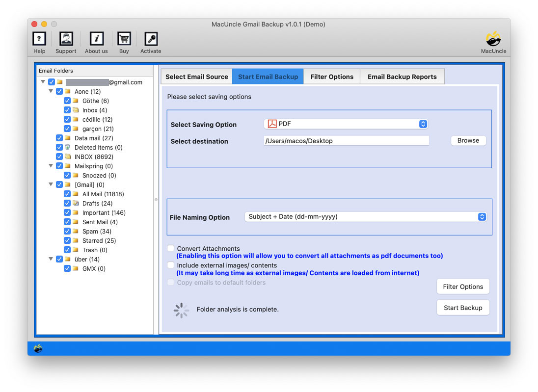Screen dimensions: 538x392
Task: Click the MacUncle icon in status bar
Action: (38, 348)
